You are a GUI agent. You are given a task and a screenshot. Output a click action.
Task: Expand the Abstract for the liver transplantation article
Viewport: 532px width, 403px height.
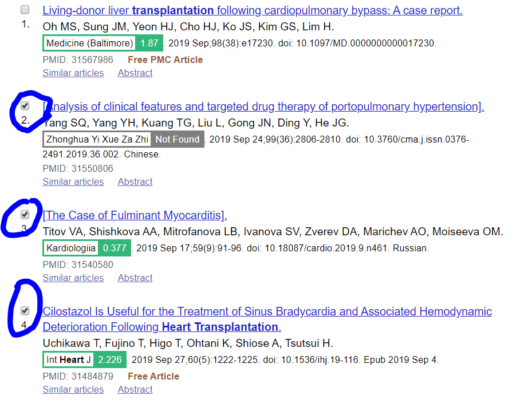(135, 73)
